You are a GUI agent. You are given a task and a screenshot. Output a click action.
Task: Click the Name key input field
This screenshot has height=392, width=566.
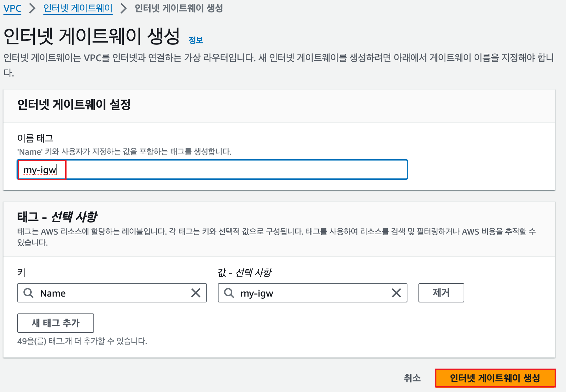[112, 293]
